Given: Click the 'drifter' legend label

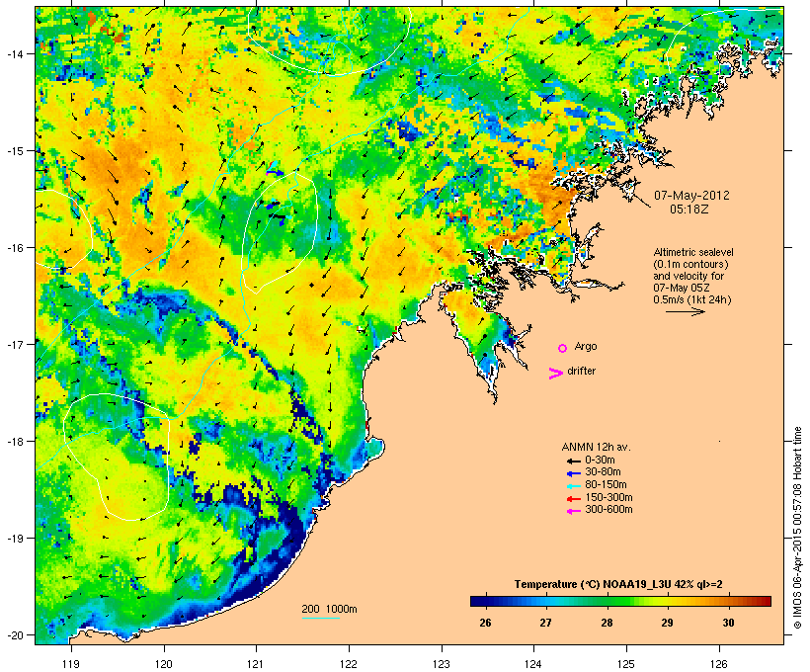Looking at the screenshot, I should [581, 371].
